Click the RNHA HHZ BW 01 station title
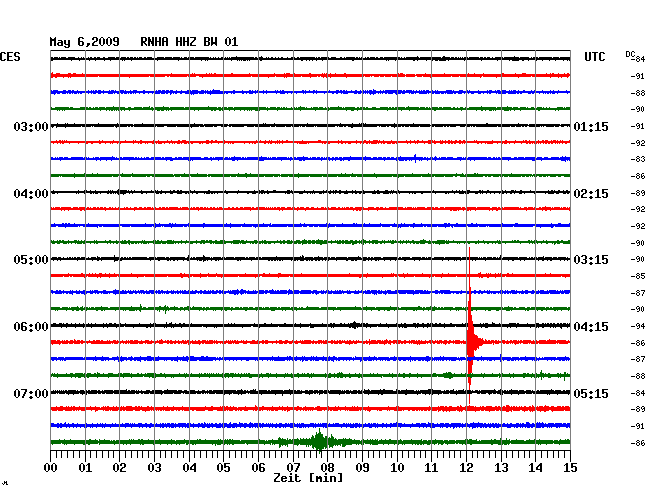This screenshot has width=650, height=494. (x=189, y=42)
